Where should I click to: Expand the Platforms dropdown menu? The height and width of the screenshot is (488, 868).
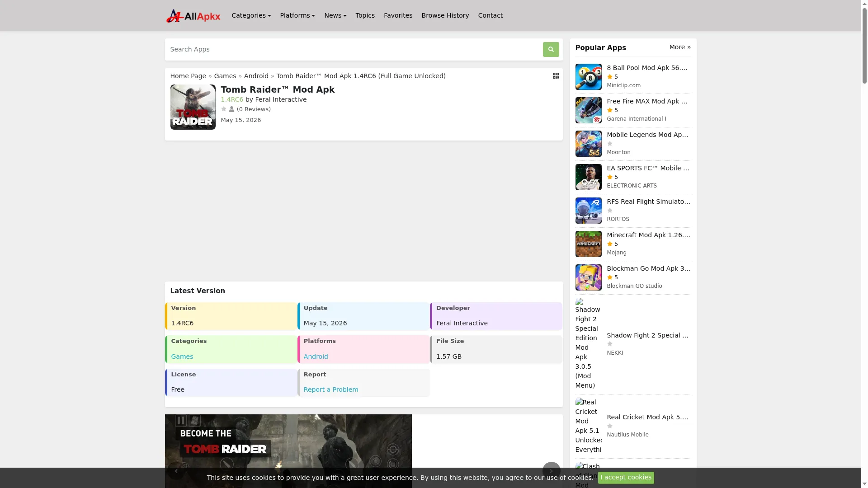(x=297, y=15)
